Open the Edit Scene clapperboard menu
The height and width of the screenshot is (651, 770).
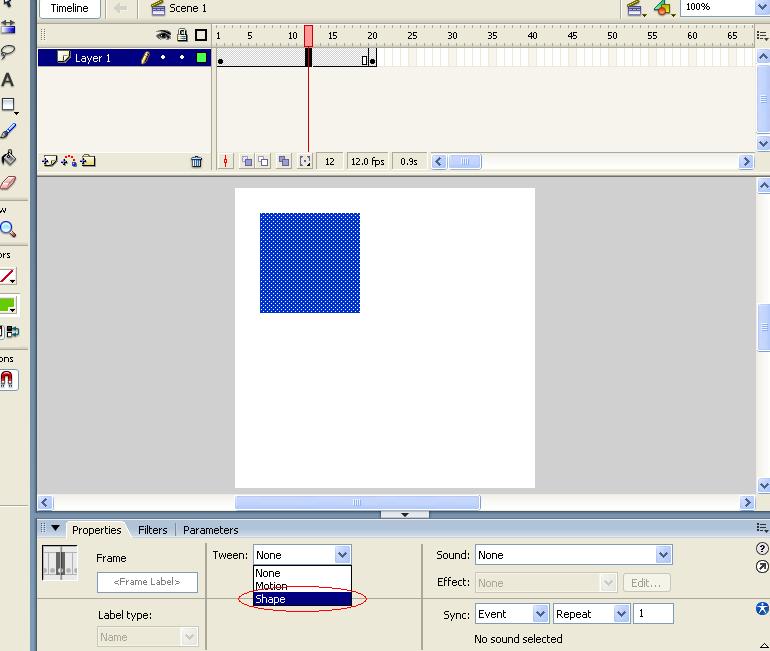pyautogui.click(x=636, y=8)
